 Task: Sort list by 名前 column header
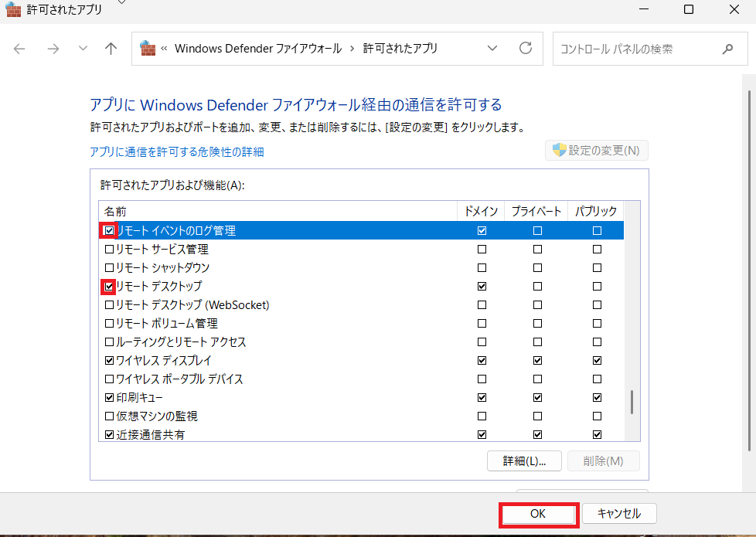278,211
